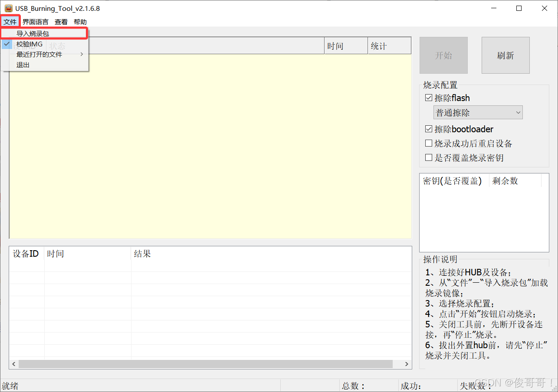Open the 界面语言 menu
Image resolution: width=558 pixels, height=392 pixels.
tap(36, 22)
